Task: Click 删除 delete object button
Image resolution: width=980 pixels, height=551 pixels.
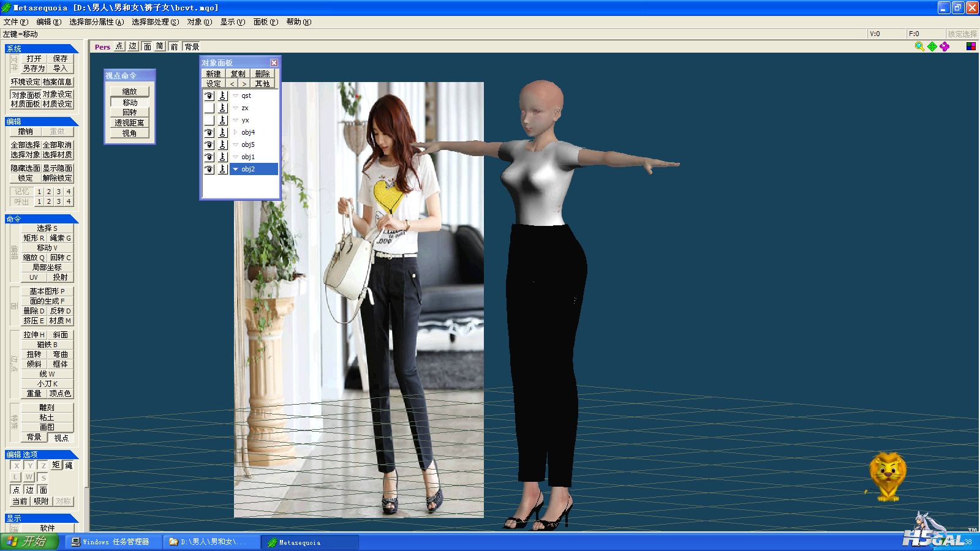Action: [x=262, y=74]
